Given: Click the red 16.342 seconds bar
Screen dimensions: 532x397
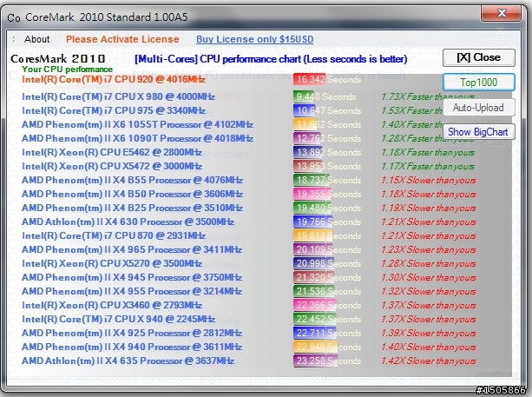Looking at the screenshot, I should tap(310, 79).
